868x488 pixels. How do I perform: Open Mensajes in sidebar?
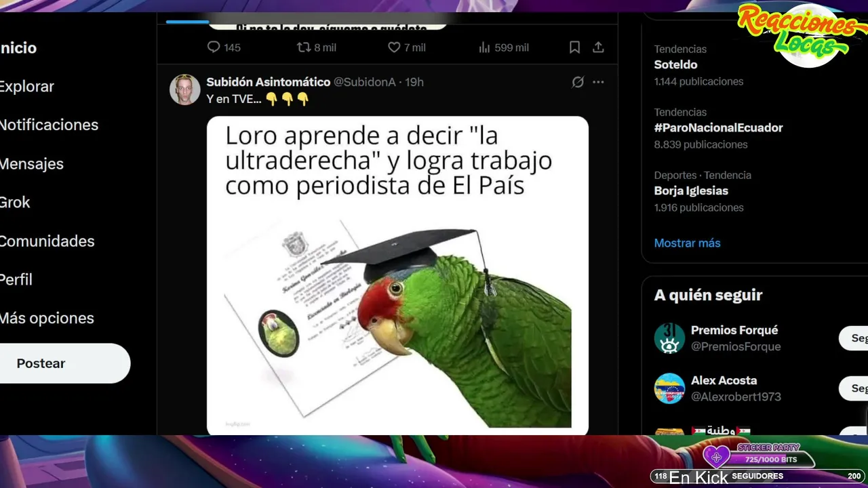(x=31, y=164)
